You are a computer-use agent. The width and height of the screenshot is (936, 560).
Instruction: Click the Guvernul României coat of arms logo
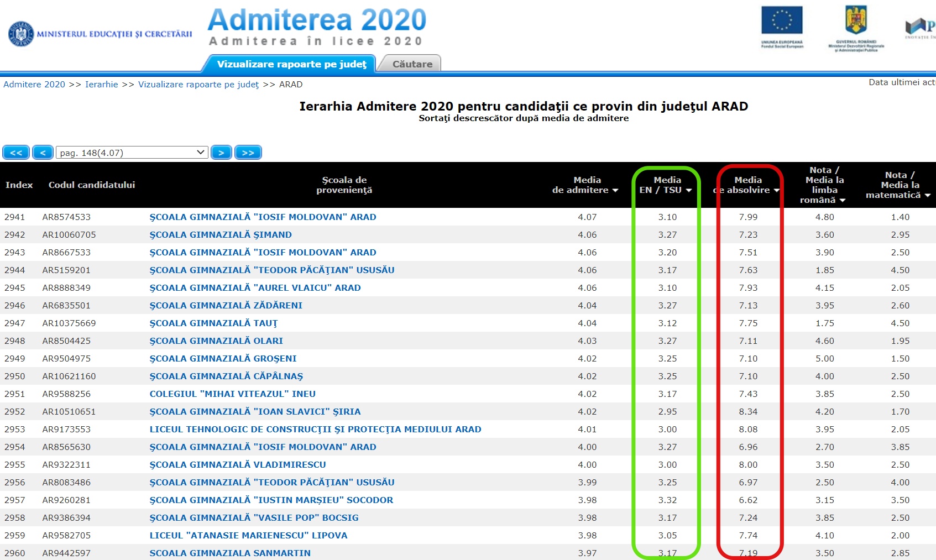856,28
